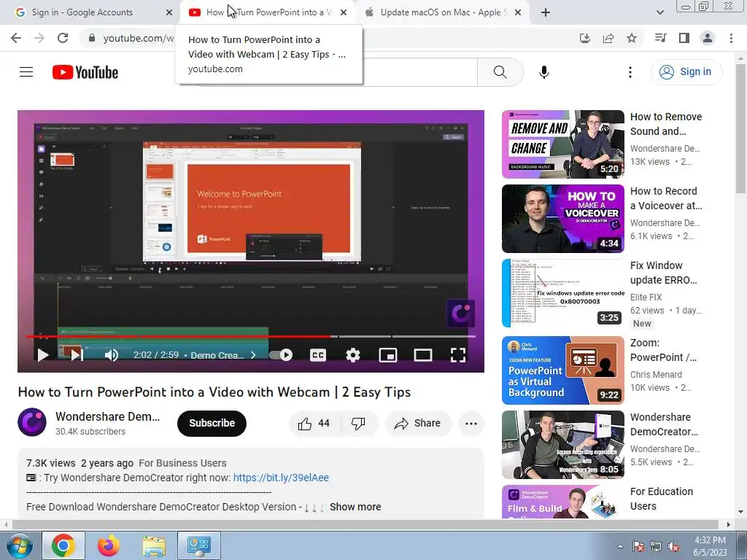Open muted speaker volume tray icon

pyautogui.click(x=673, y=546)
